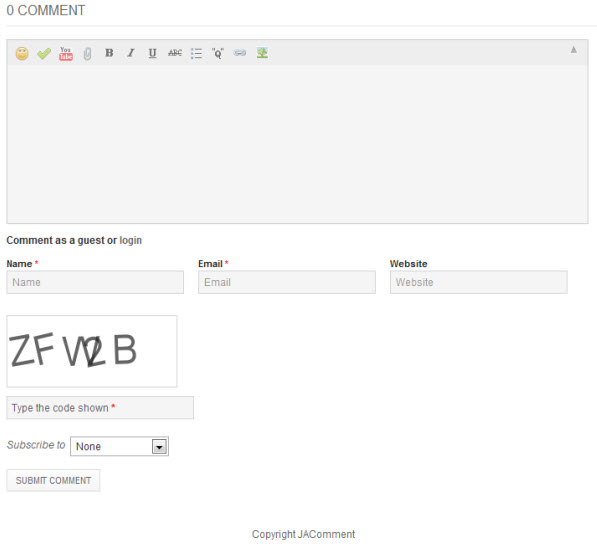Screen dimensions: 597x553
Task: Submit the comment
Action: click(x=53, y=480)
